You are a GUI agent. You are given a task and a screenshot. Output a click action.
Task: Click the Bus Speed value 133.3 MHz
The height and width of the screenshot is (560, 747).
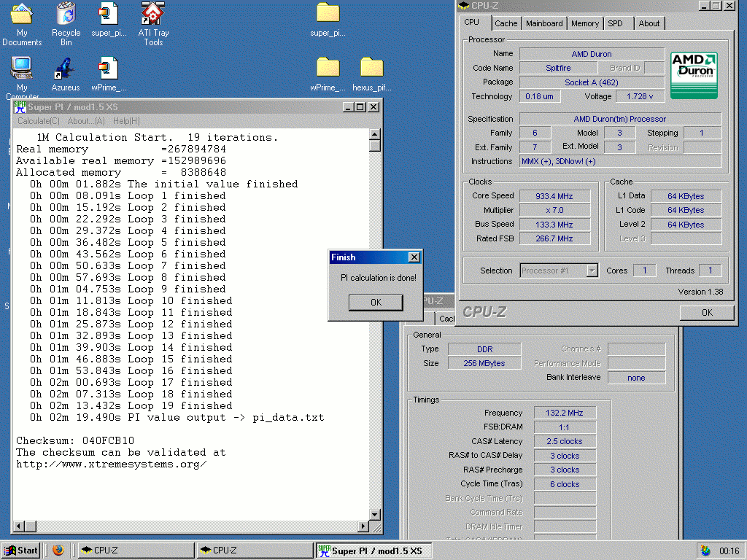[554, 225]
